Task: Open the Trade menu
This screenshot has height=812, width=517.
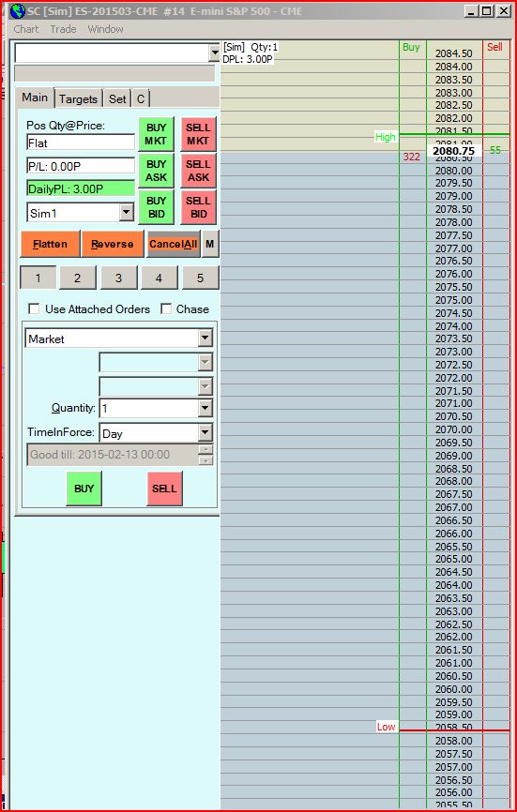Action: point(63,29)
